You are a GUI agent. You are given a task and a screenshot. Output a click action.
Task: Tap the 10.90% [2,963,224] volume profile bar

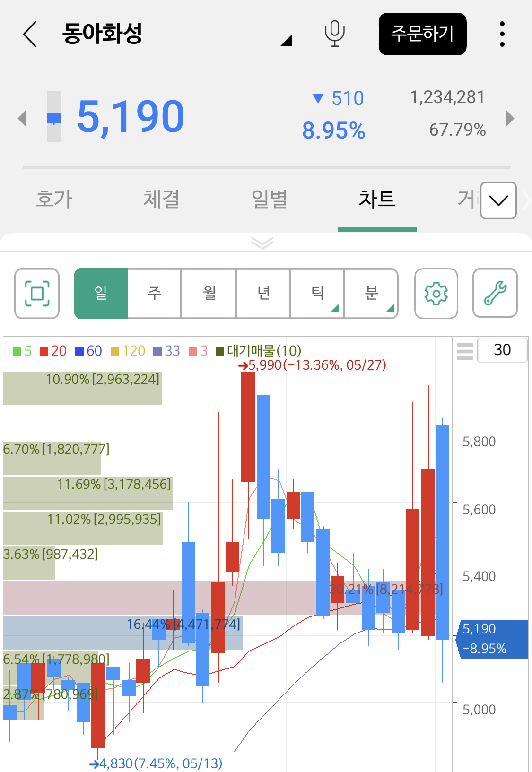coord(82,388)
